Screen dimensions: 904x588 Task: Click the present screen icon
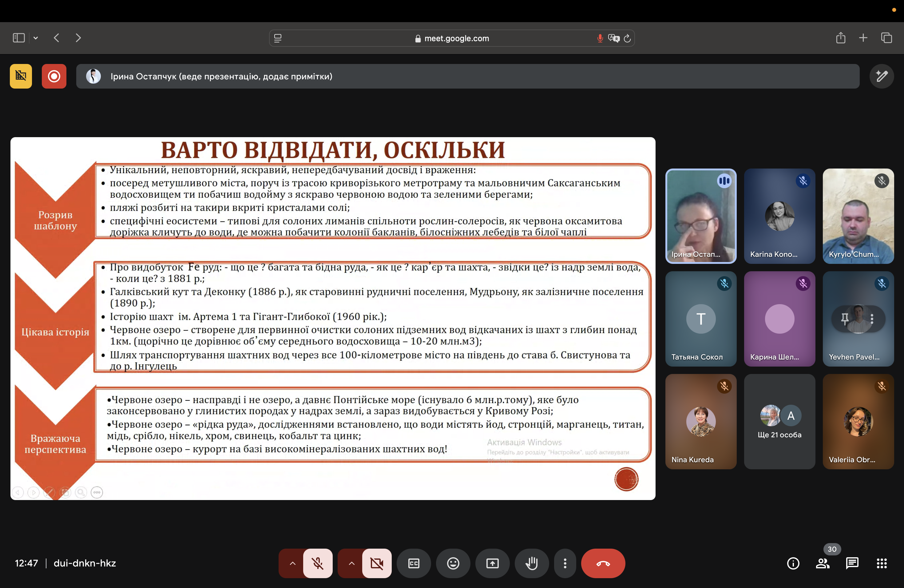(492, 563)
